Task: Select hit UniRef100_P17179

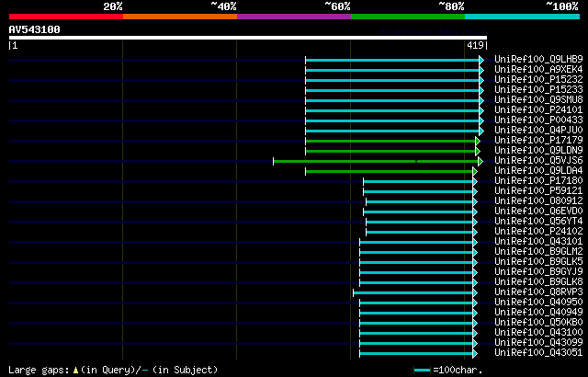Action: click(538, 141)
